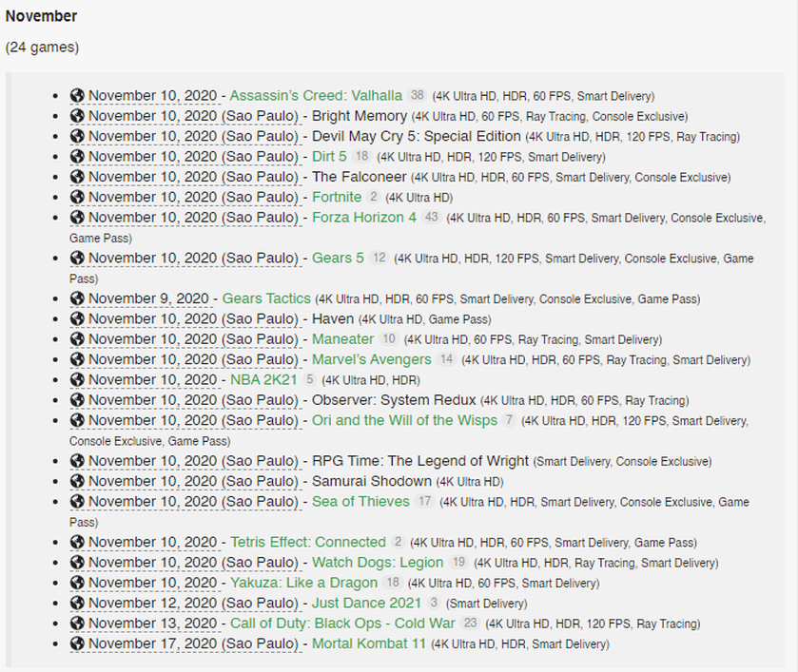Click globe icon in the Mortal Kombat 11 row

(77, 644)
